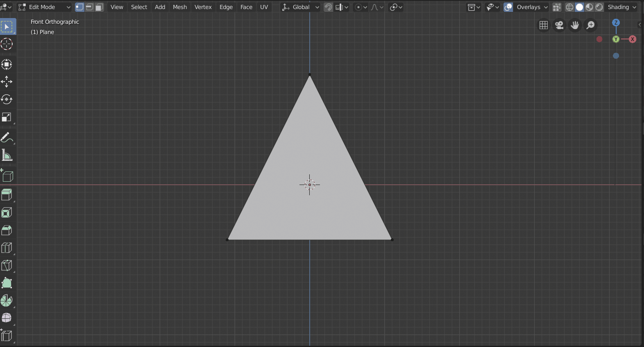Switch perspective/orthographic using the grid icon
The image size is (644, 347).
(x=544, y=25)
